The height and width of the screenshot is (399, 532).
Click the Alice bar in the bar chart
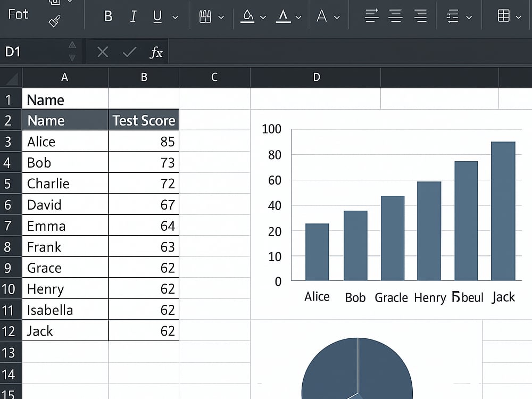click(317, 252)
